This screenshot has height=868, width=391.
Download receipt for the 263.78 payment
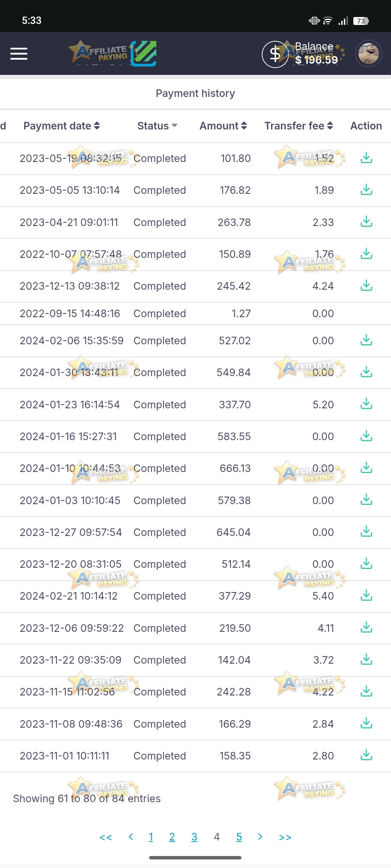[366, 221]
